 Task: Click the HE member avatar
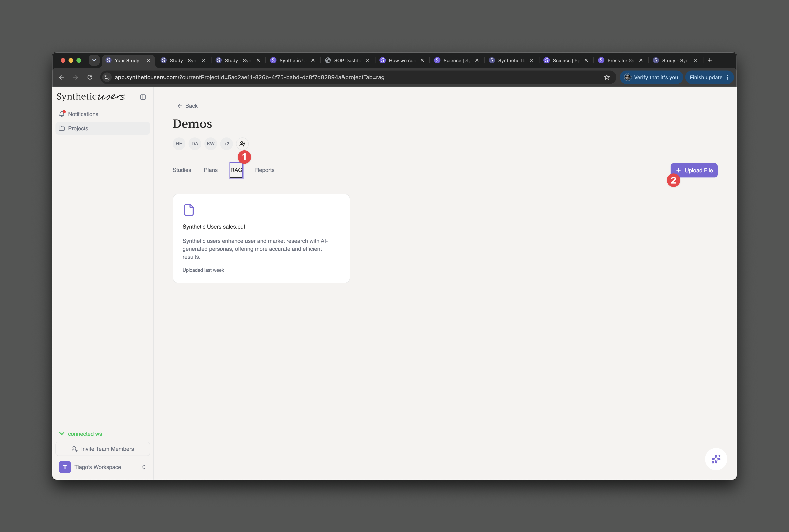[x=179, y=144]
